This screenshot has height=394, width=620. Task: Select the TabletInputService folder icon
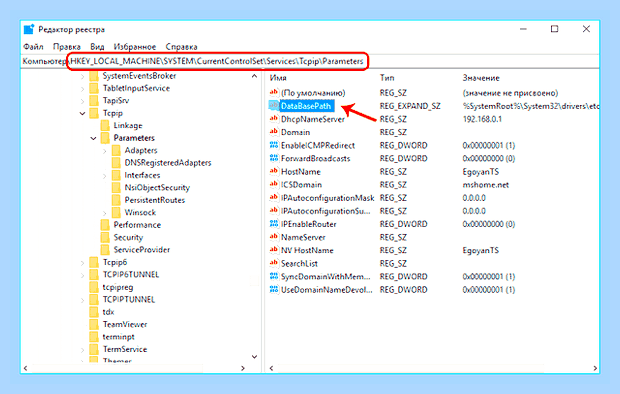[x=94, y=88]
